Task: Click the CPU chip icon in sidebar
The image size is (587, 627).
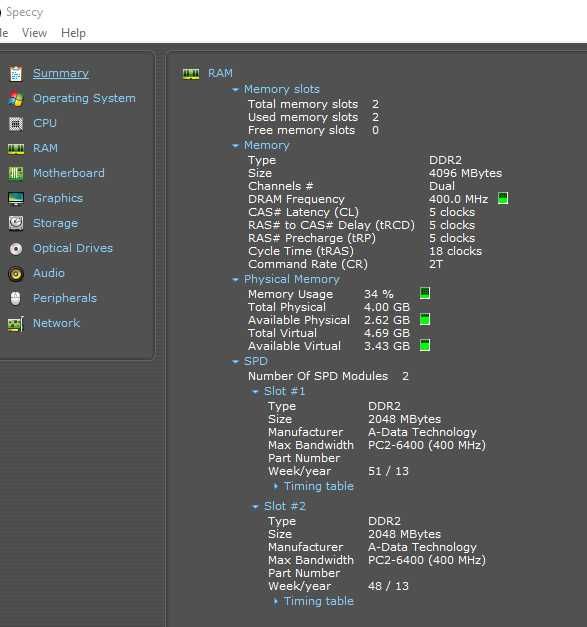Action: pos(16,124)
